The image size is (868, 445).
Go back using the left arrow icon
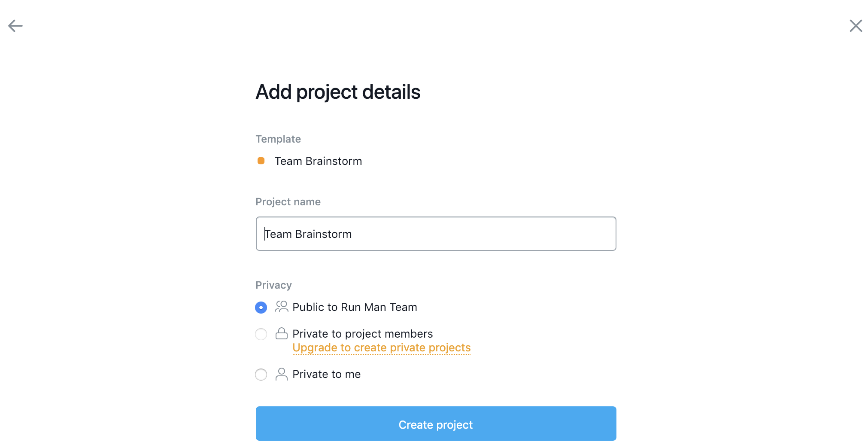(15, 26)
